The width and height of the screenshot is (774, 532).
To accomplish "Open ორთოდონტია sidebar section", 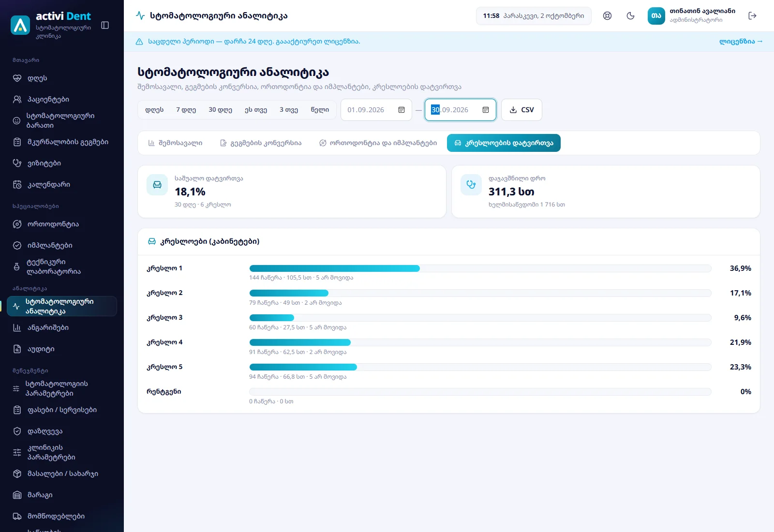I will tap(62, 224).
